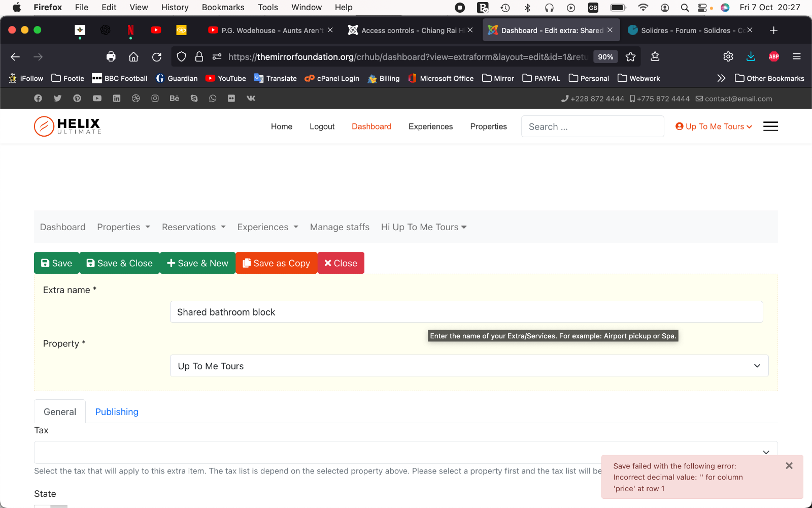The width and height of the screenshot is (812, 508).
Task: Click the Firefox print icon
Action: tap(111, 57)
